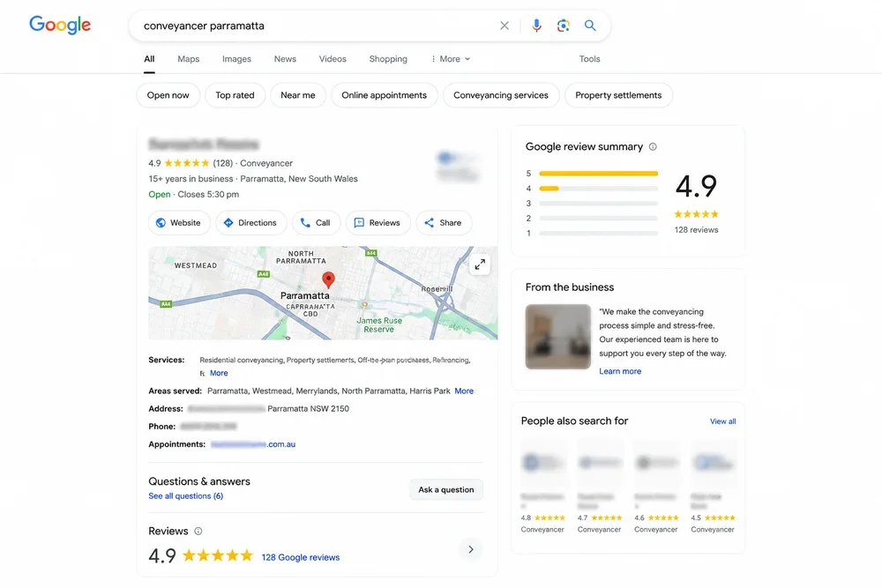Click the red location pin on map
This screenshot has height=588, width=882.
click(328, 279)
